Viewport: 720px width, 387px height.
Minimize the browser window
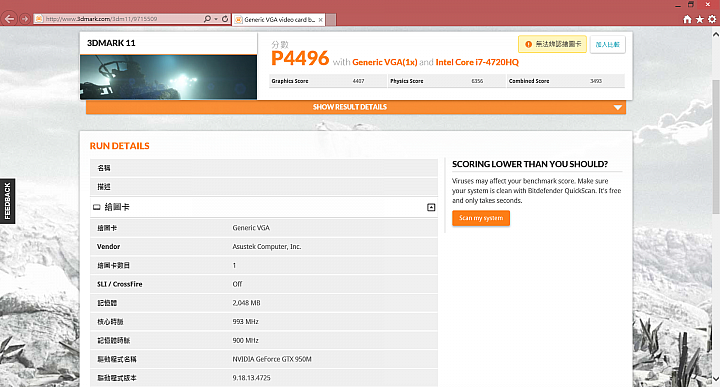point(678,5)
